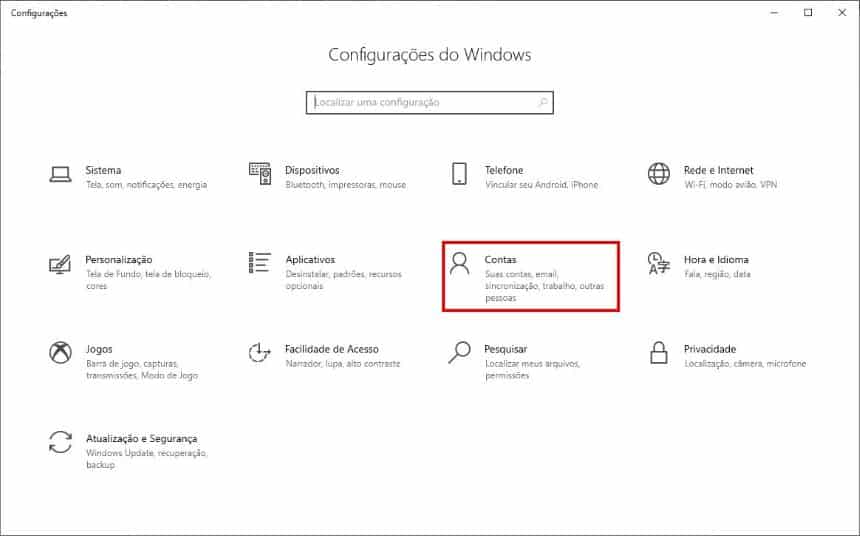Click 'Fala, região, data' description

tap(717, 274)
